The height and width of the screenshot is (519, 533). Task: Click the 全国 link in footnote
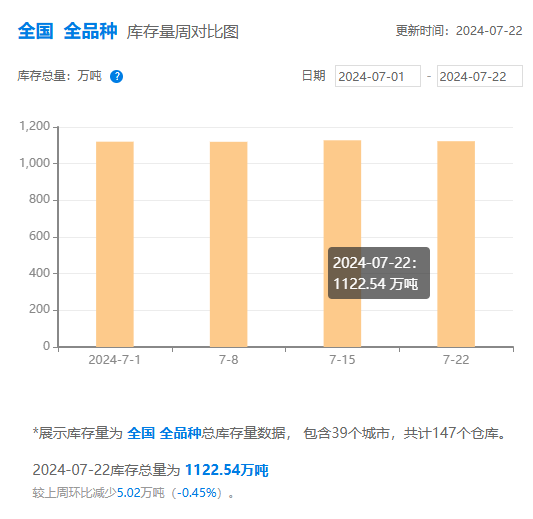coord(141,433)
